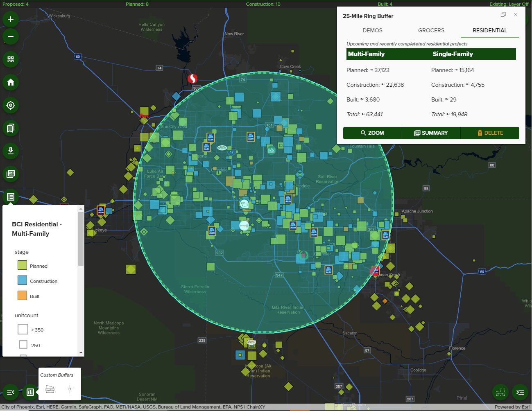The width and height of the screenshot is (532, 411).
Task: Click the zoom out minus icon
Action: (x=10, y=36)
